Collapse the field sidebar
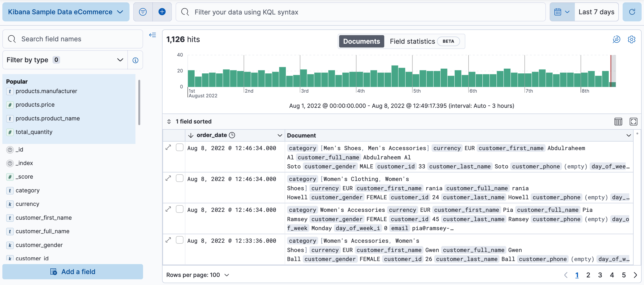The height and width of the screenshot is (285, 644). [153, 35]
